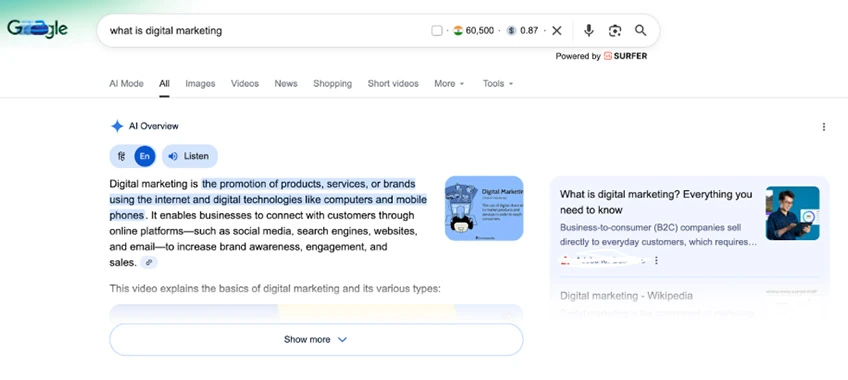This screenshot has height=380, width=848.
Task: Switch overview language to Hindi
Action: (122, 156)
